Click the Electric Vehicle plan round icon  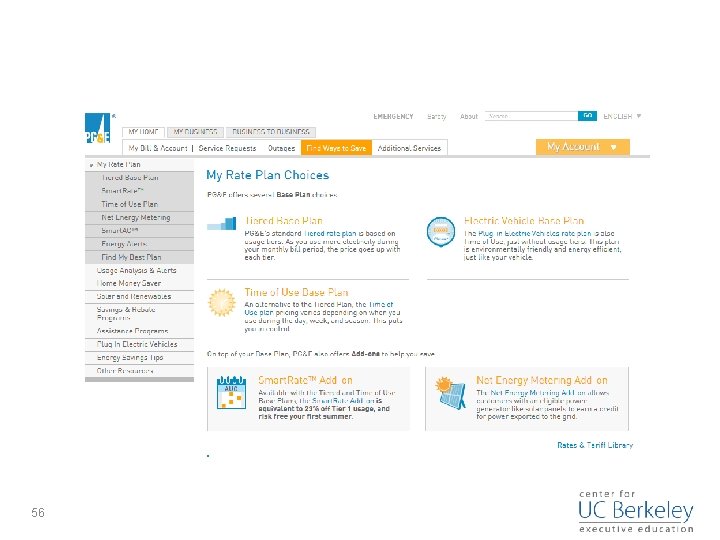[x=441, y=232]
